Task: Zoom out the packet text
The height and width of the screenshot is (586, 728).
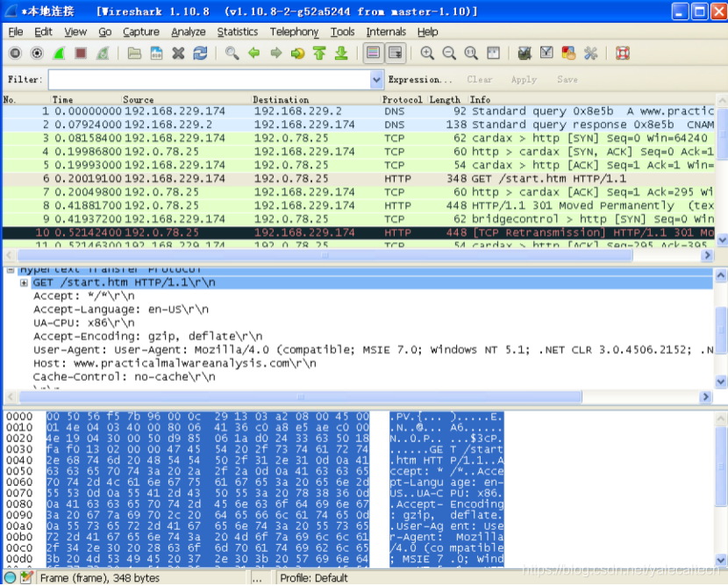Action: point(449,53)
